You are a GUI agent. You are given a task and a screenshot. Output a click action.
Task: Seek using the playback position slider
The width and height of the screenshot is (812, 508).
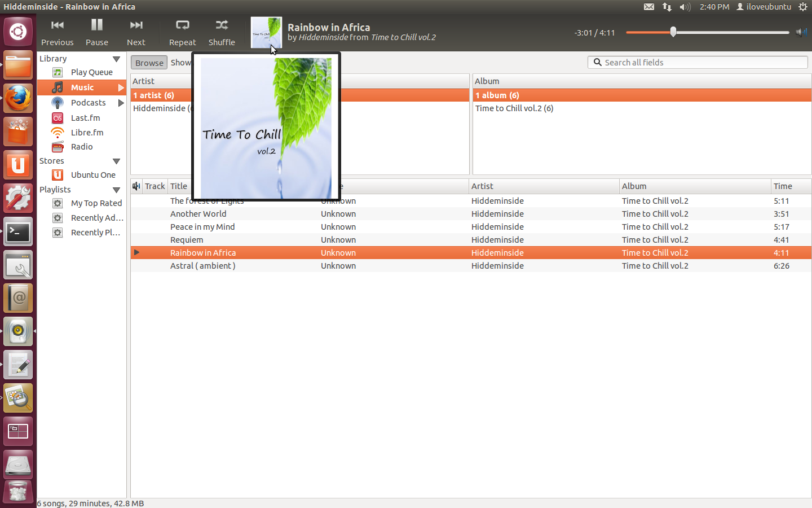coord(707,32)
